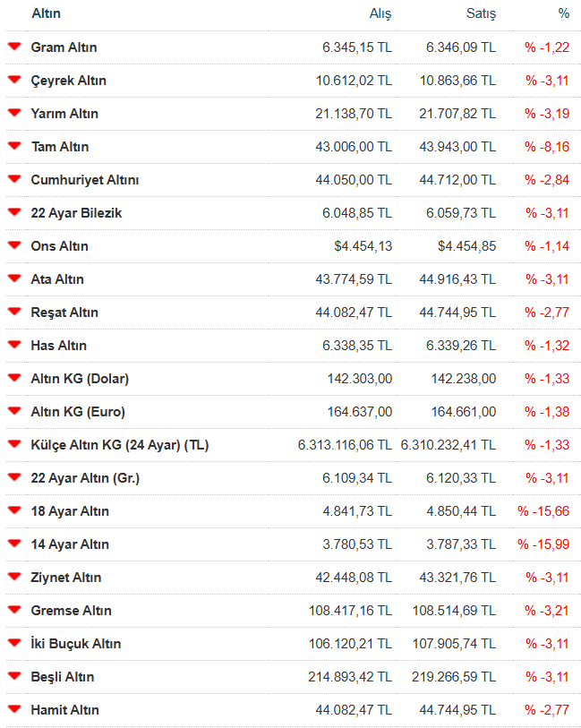Click the Altın column header

tap(46, 13)
